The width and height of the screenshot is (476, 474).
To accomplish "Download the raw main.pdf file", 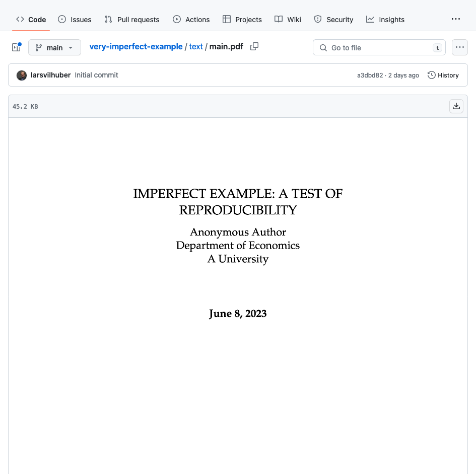I will (456, 106).
